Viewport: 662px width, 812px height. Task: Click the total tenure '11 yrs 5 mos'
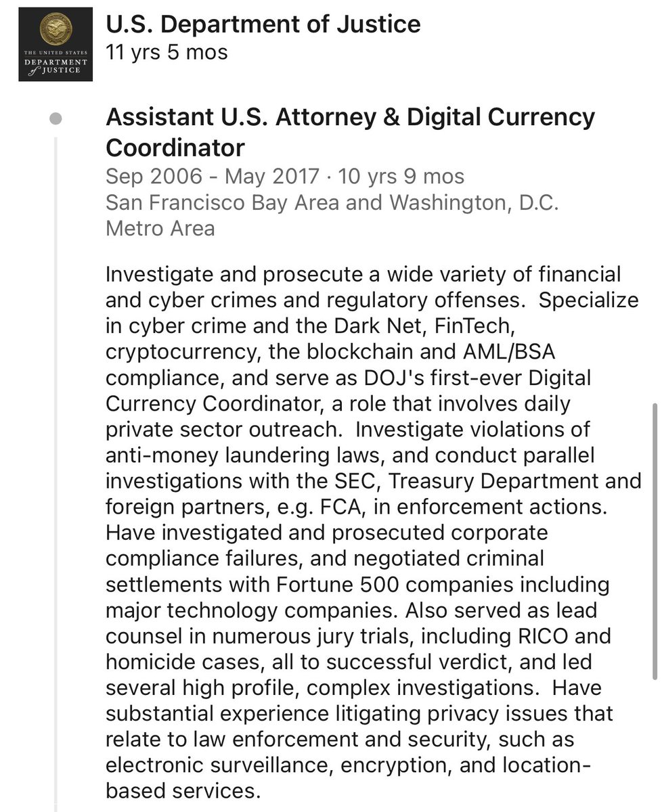(167, 53)
